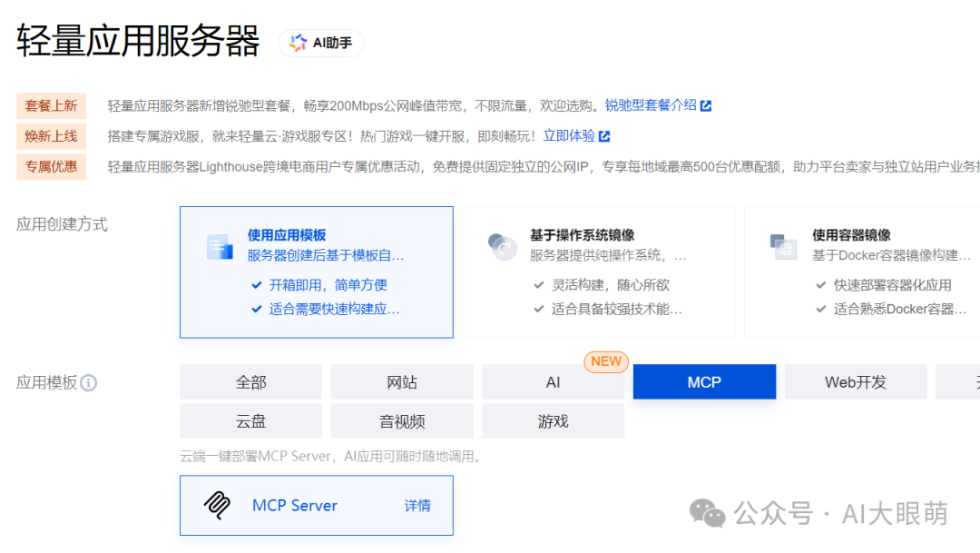Select the MCP Server template card
Image resolution: width=980 pixels, height=553 pixels.
pos(317,506)
